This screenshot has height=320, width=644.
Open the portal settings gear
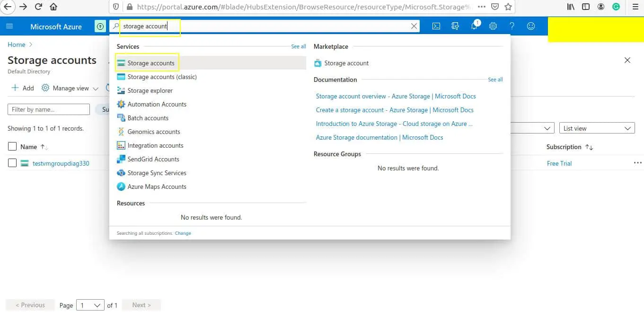493,26
